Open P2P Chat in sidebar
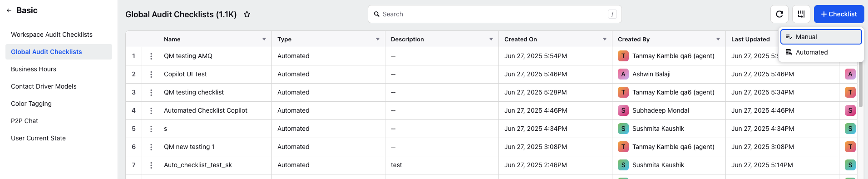Image resolution: width=868 pixels, height=179 pixels. tap(59, 121)
